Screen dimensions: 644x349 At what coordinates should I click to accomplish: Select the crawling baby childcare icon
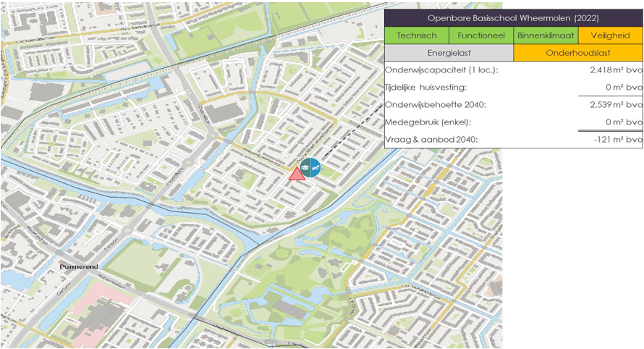pyautogui.click(x=315, y=167)
